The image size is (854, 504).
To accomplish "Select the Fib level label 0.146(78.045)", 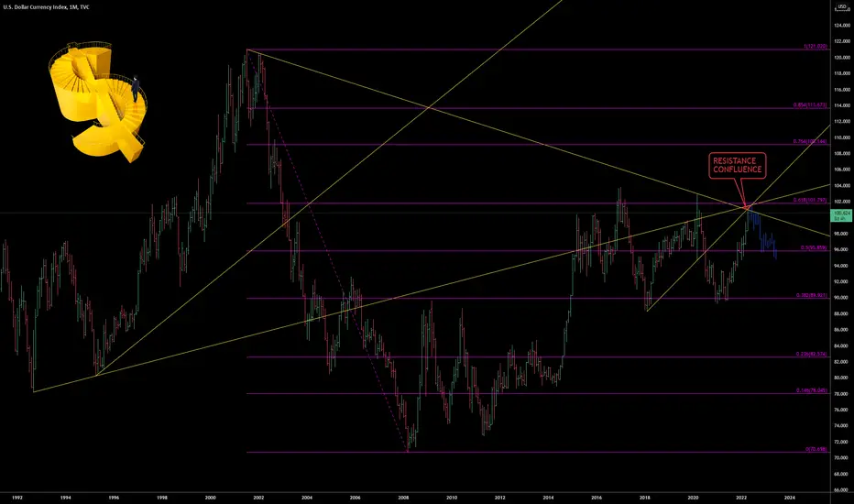I will pyautogui.click(x=812, y=390).
